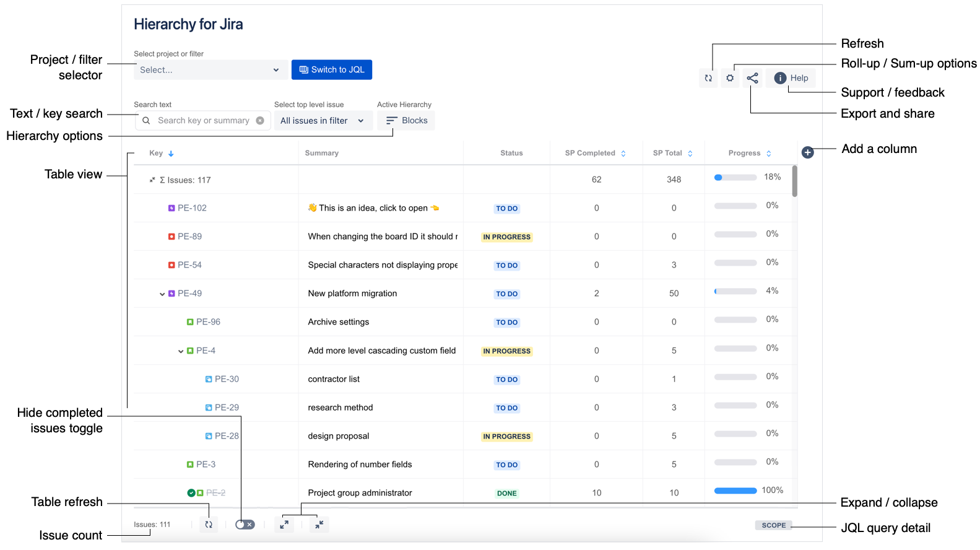The width and height of the screenshot is (980, 550).
Task: Click summary 'New platform migration'
Action: (x=352, y=294)
